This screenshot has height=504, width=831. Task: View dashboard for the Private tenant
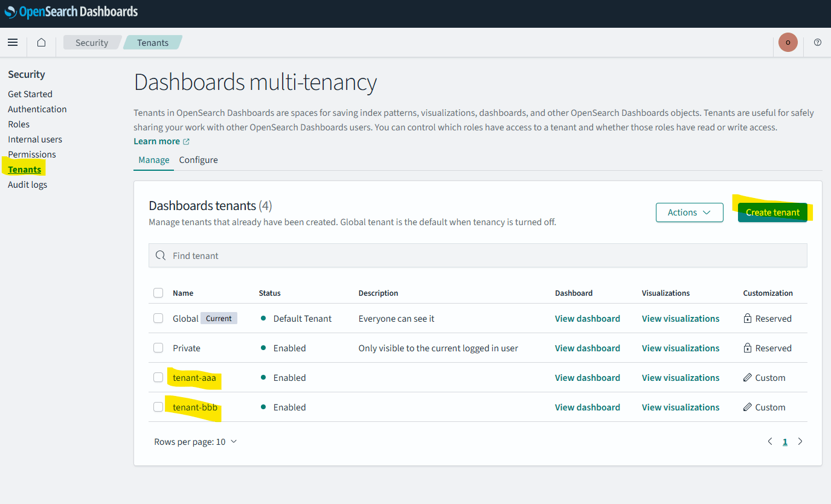pos(588,348)
